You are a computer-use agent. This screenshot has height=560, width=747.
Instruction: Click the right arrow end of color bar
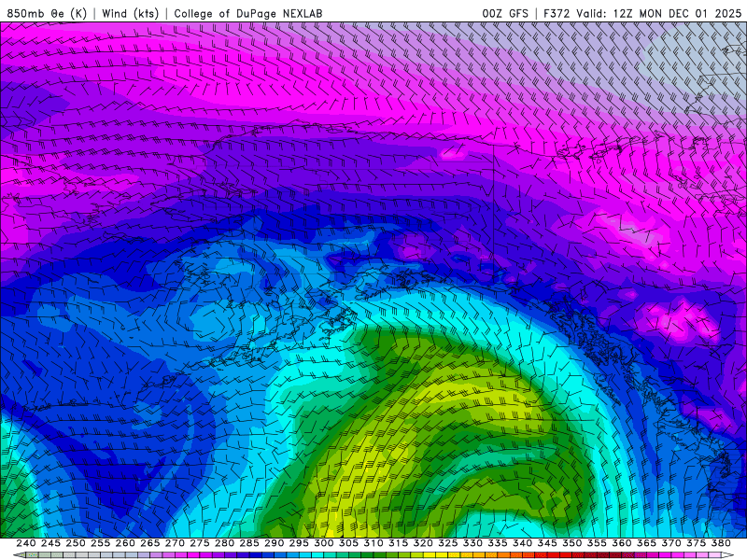(727, 555)
